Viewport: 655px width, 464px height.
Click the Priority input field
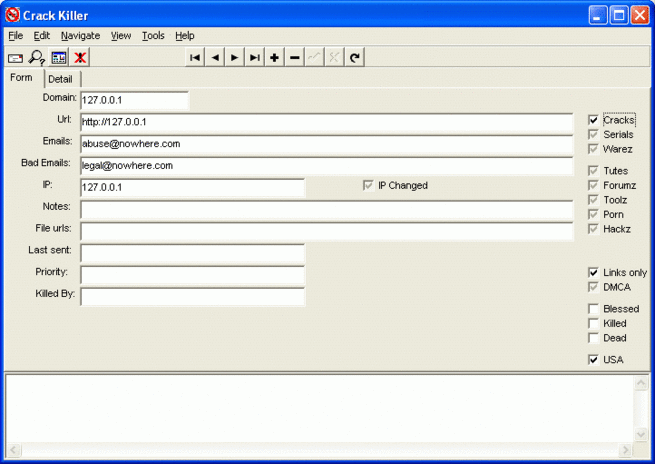(192, 275)
